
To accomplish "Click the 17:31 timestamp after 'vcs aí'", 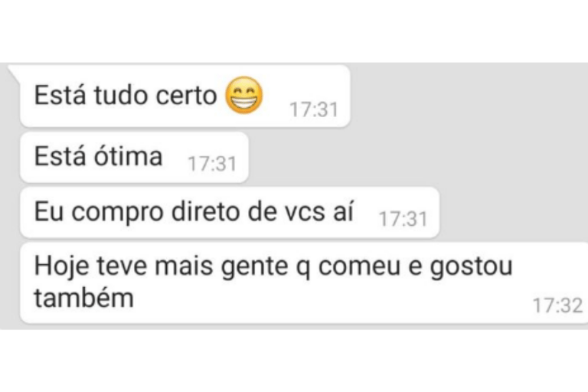I will coord(403,219).
